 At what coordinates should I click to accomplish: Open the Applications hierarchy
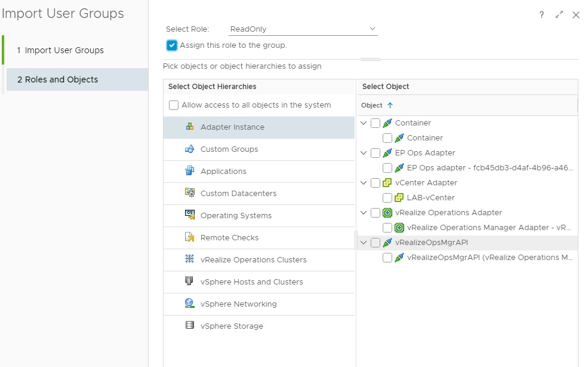tap(258, 172)
